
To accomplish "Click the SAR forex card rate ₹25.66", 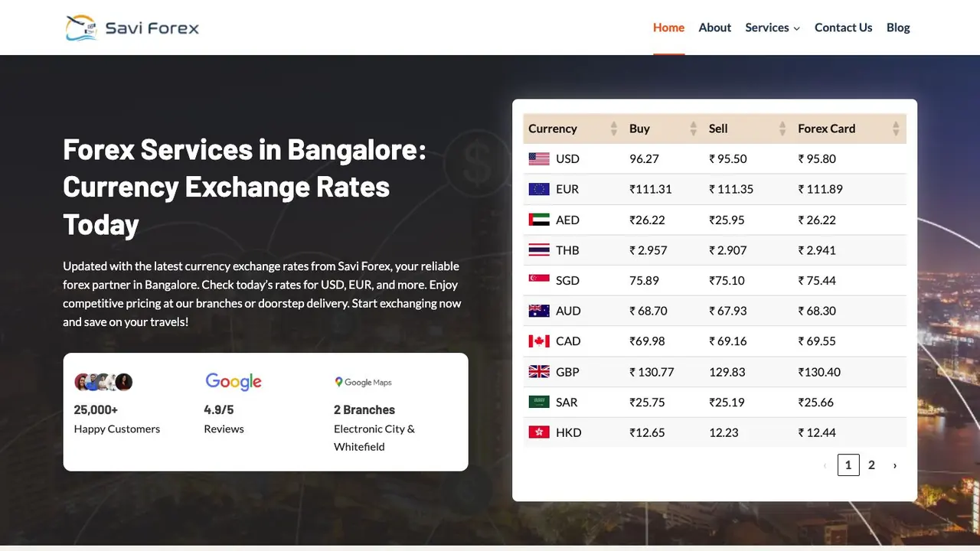I will 816,402.
